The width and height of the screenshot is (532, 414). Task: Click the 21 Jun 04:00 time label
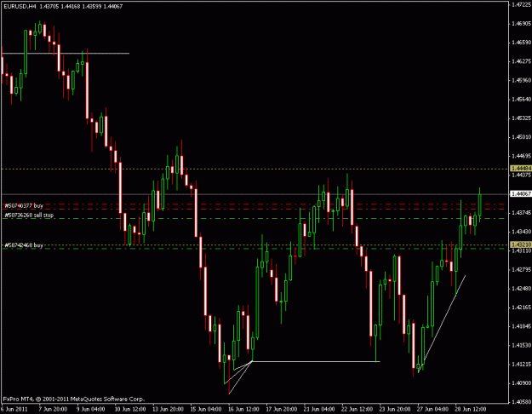tap(319, 409)
